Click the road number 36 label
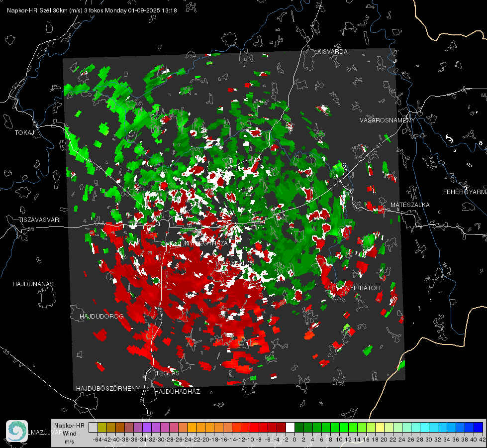Viewport: 487px width, 448px height. coord(31,229)
